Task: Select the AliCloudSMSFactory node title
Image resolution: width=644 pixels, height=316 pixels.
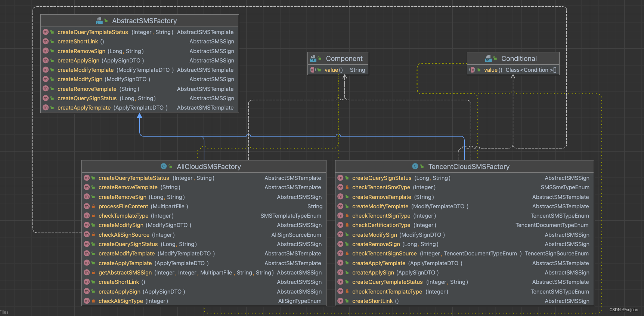Action: [208, 167]
